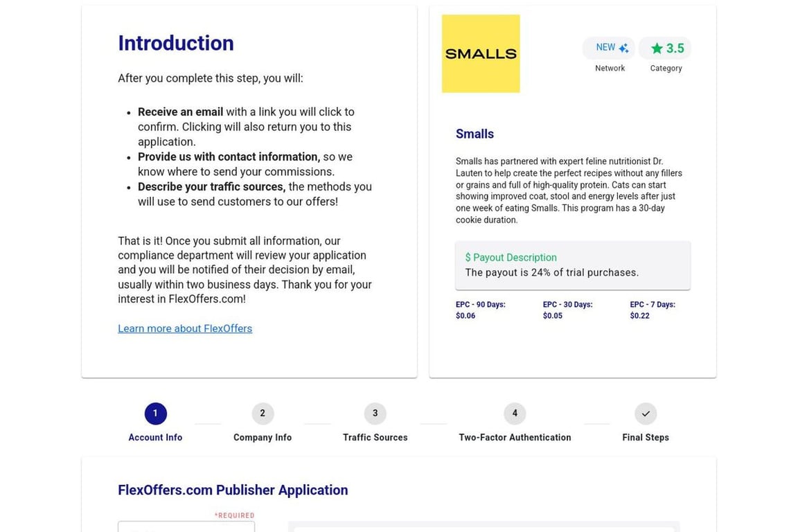
Task: Click the green star rating icon
Action: [657, 48]
